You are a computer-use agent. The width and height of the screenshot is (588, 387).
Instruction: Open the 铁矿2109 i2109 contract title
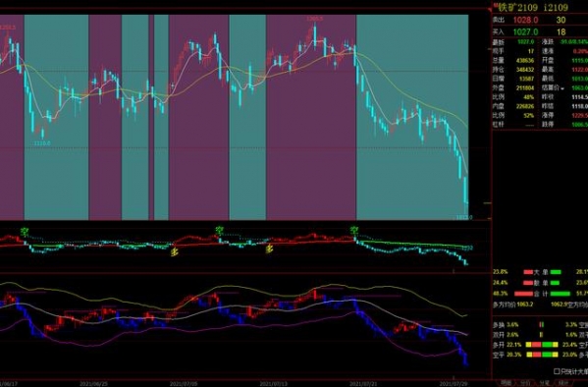[x=533, y=7]
